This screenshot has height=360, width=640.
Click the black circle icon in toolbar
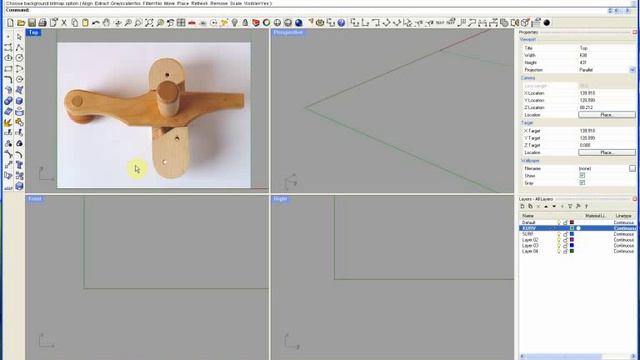point(547,23)
